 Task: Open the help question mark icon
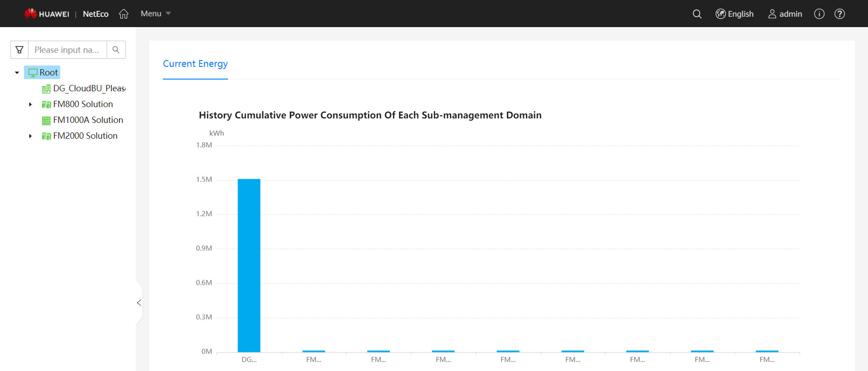840,14
